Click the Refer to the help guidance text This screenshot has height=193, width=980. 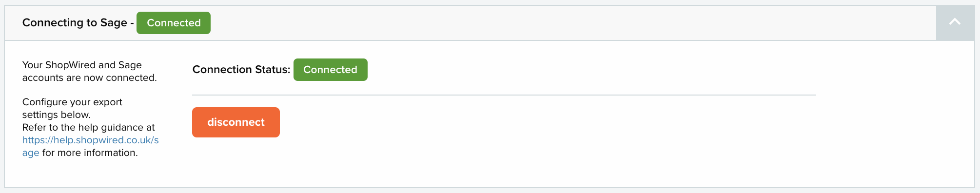point(89,128)
